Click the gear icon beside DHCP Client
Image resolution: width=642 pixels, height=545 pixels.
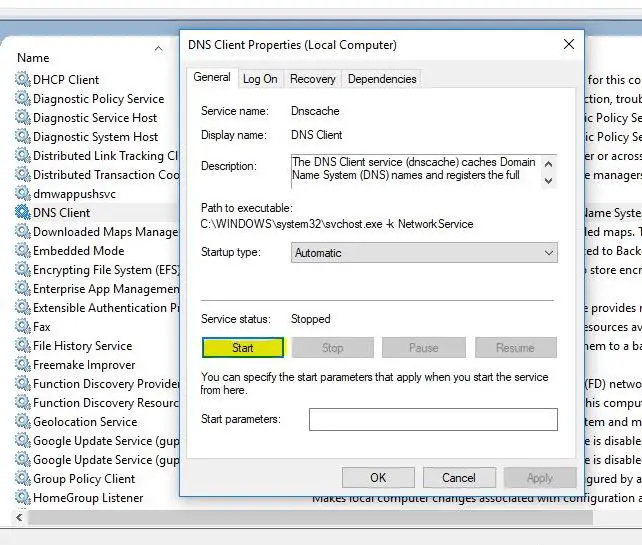tap(23, 80)
